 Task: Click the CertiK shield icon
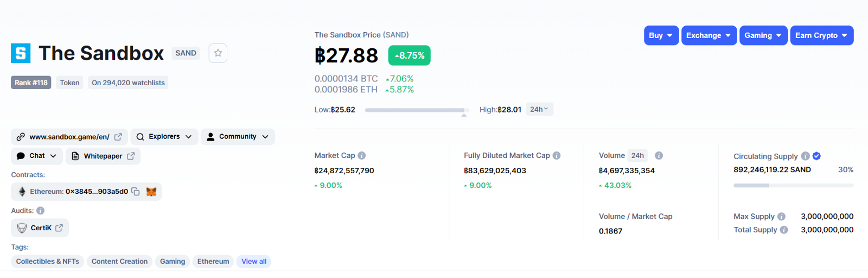tap(22, 228)
